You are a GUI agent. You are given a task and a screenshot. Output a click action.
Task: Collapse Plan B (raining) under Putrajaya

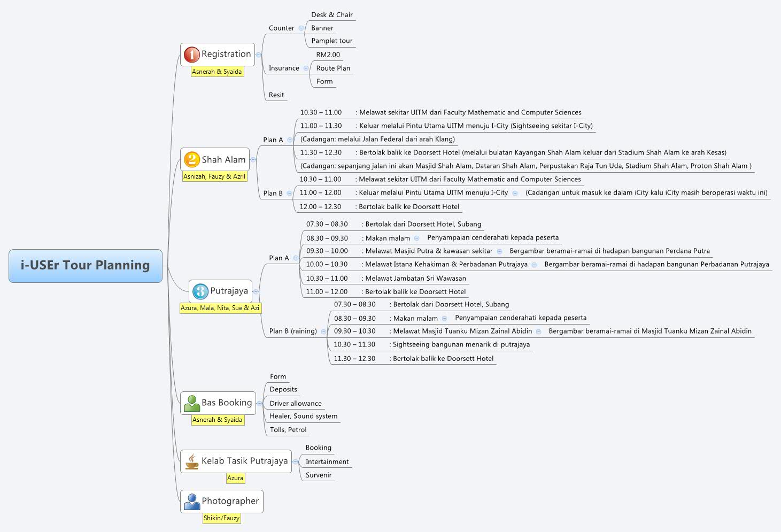[323, 331]
